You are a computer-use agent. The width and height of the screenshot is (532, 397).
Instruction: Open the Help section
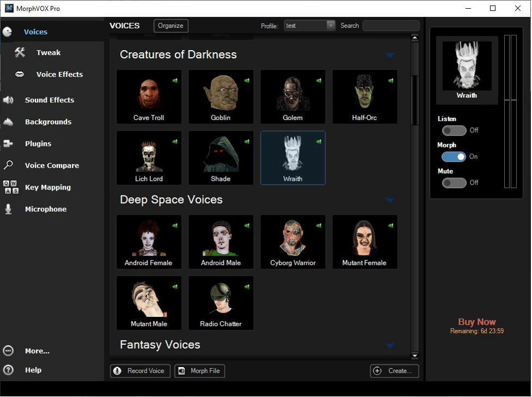coord(33,369)
